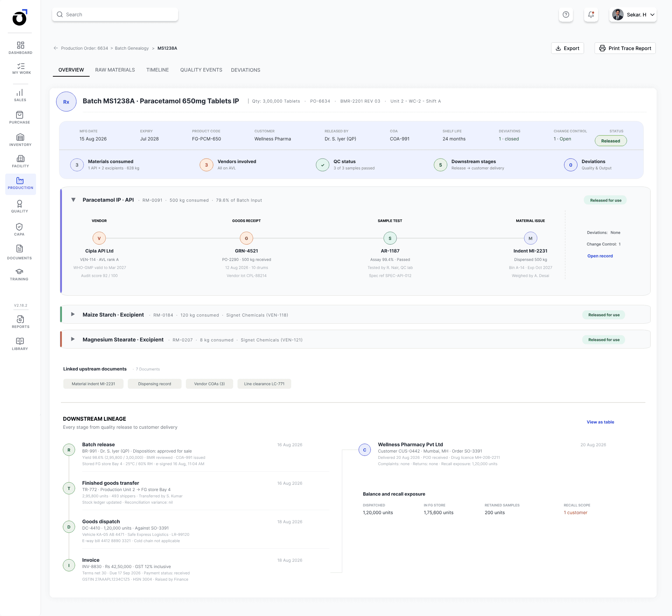
Task: Open the Training module
Action: (x=19, y=275)
